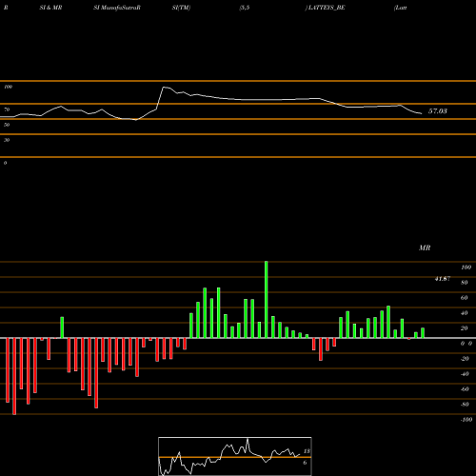This screenshot has height=476, width=476.
Task: Click the '13' label in mini chart
Action: tap(307, 451)
